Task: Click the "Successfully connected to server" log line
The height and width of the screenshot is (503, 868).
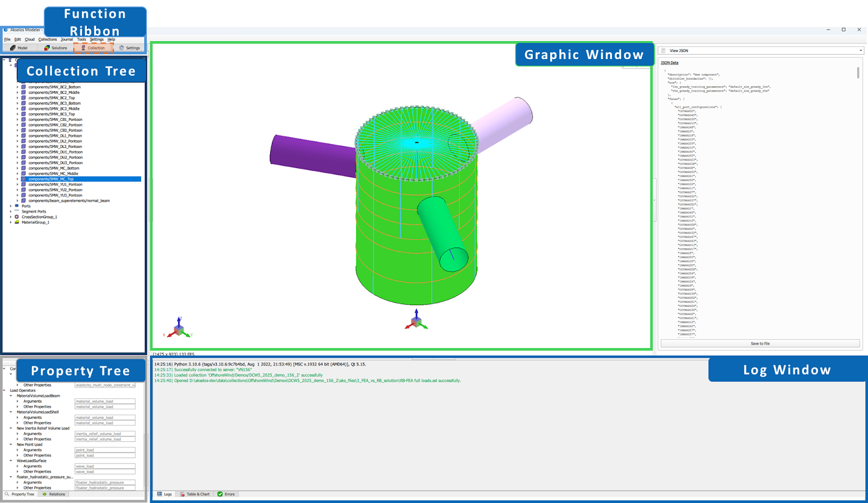Action: pos(203,370)
